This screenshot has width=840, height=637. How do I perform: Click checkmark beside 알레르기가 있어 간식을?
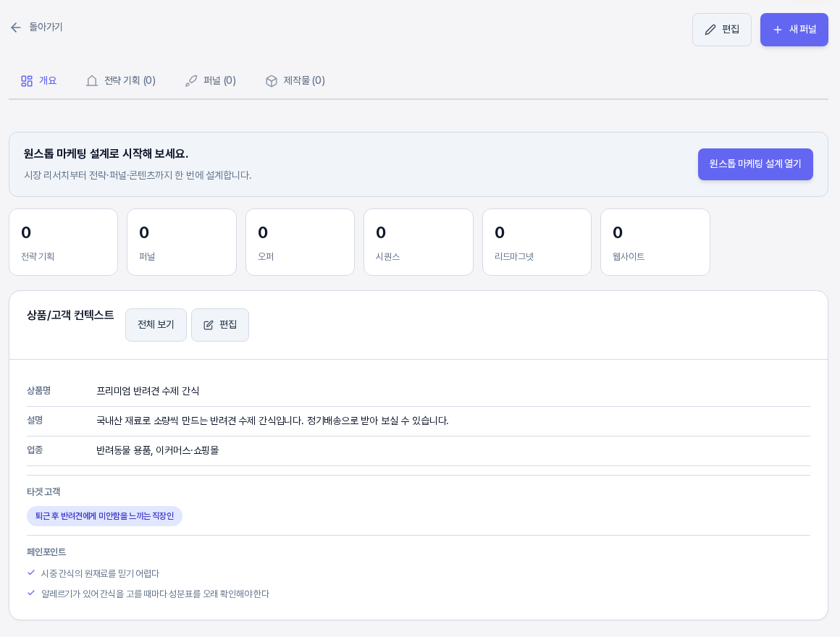[x=31, y=593]
